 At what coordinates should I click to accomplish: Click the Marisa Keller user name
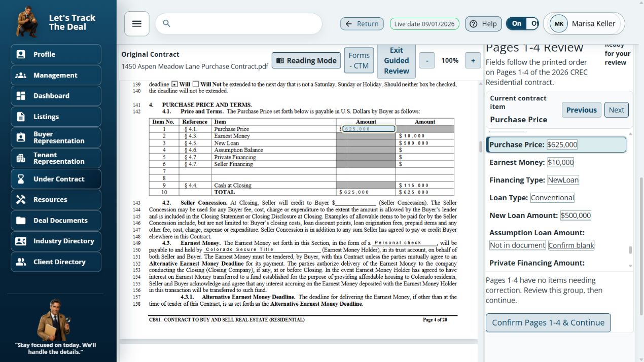point(593,23)
